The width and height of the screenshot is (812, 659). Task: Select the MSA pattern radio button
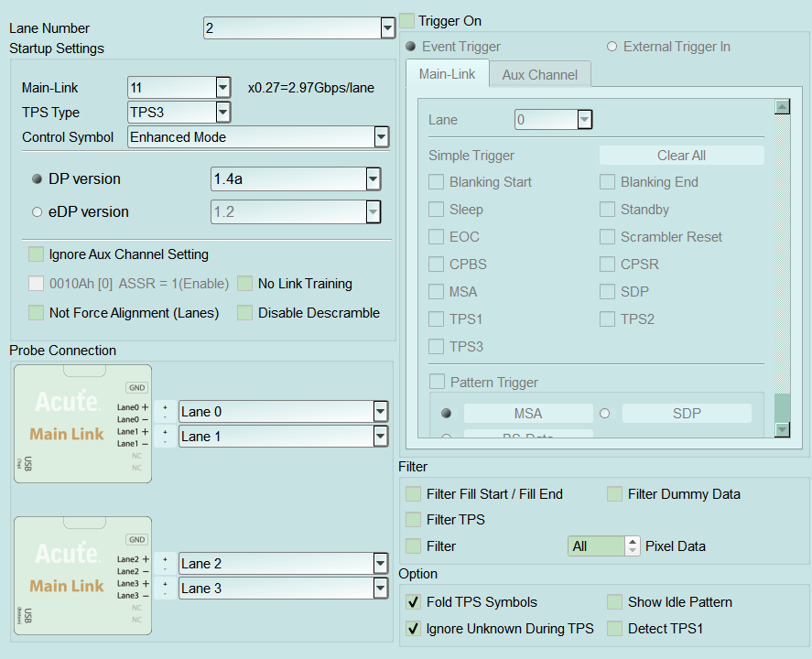pos(446,413)
